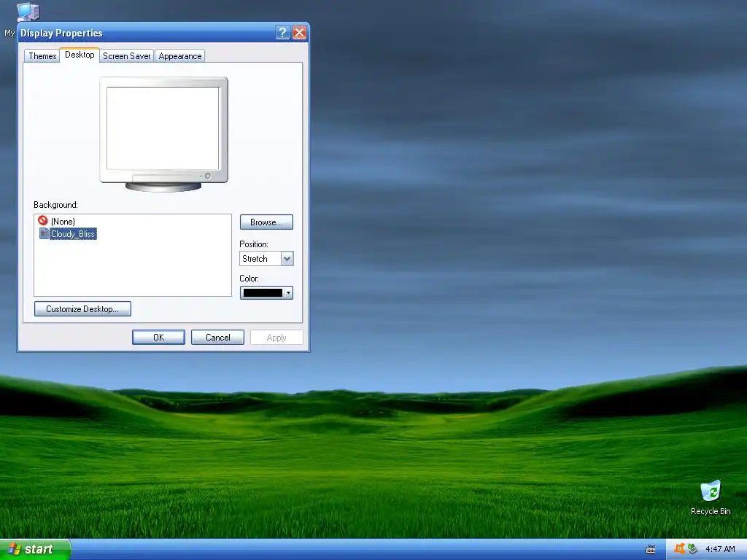
Task: Open the Screen Saver tab
Action: 126,55
